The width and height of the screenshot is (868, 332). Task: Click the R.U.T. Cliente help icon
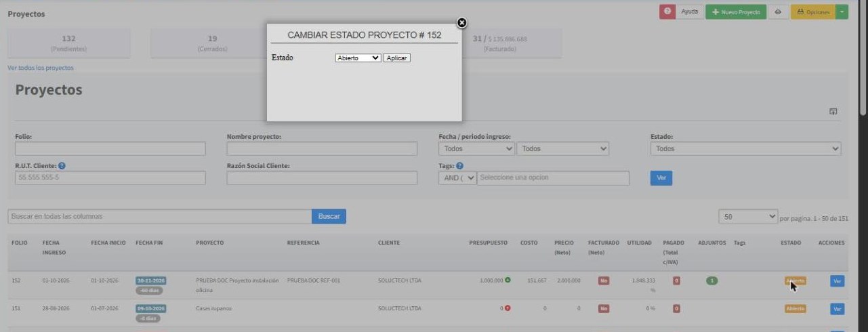62,165
